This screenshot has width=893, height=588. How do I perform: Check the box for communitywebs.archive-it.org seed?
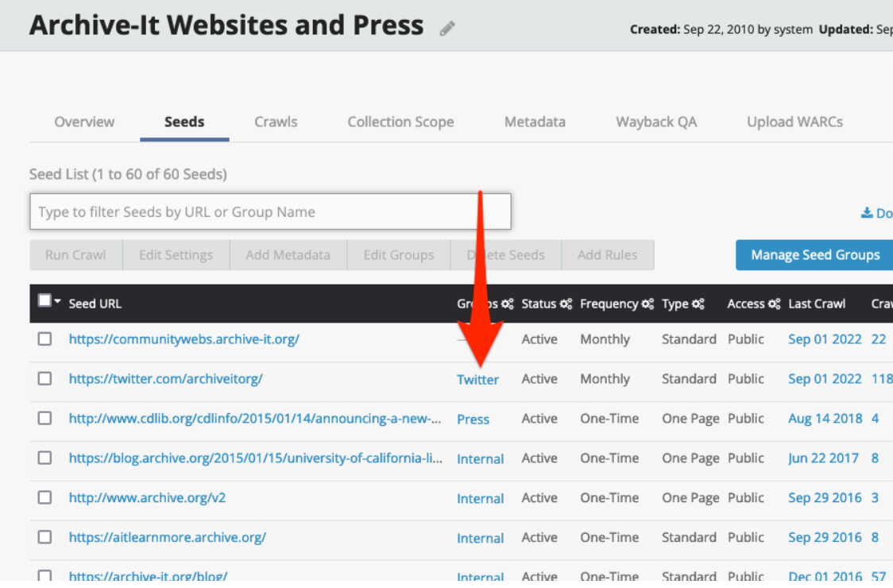pos(45,339)
